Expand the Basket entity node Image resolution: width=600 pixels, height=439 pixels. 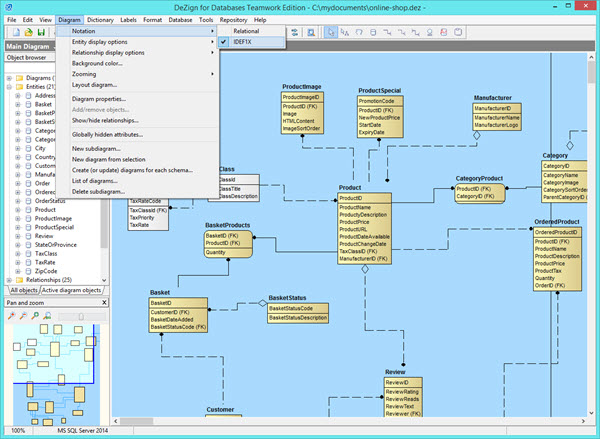[x=18, y=104]
